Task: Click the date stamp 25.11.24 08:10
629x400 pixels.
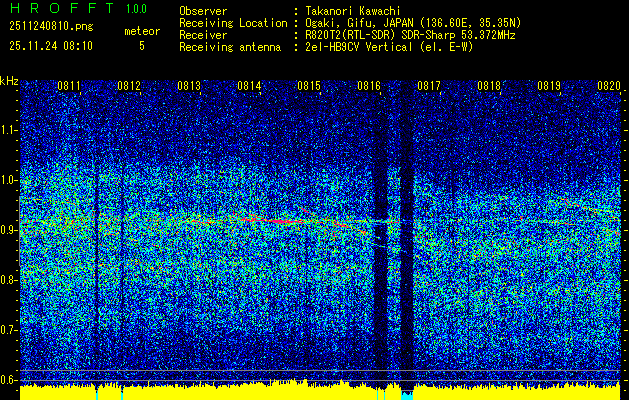Action: click(51, 46)
